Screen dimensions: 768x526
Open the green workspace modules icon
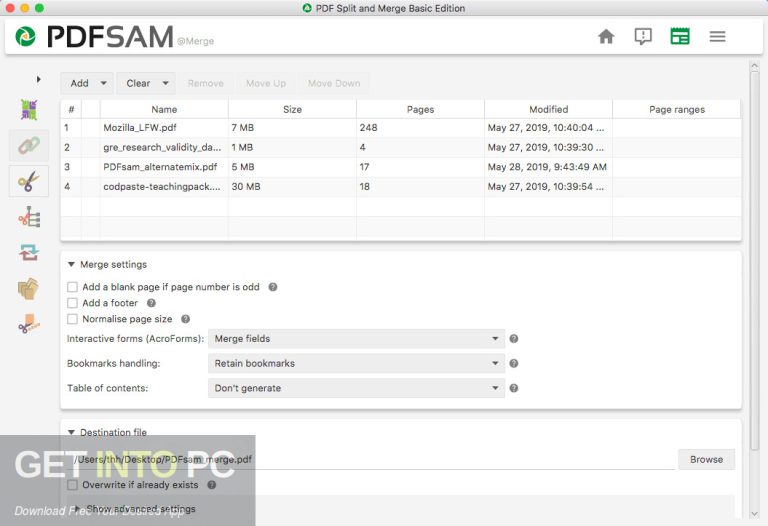coord(680,36)
